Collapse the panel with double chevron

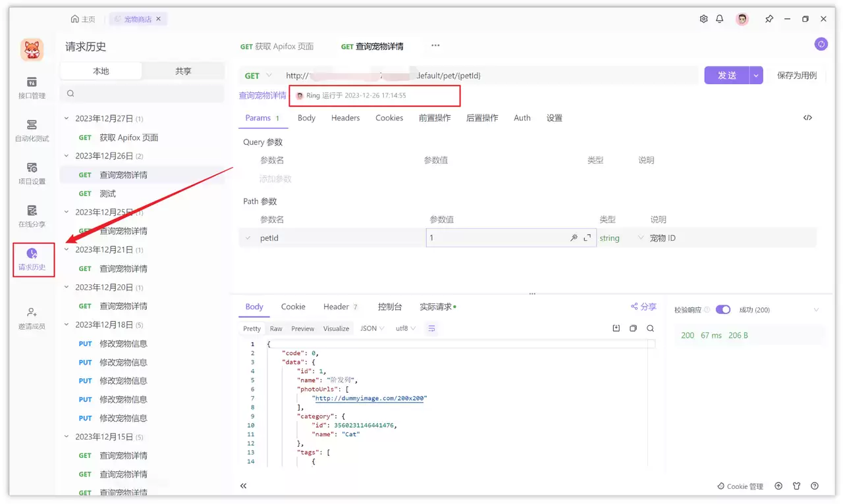click(243, 486)
